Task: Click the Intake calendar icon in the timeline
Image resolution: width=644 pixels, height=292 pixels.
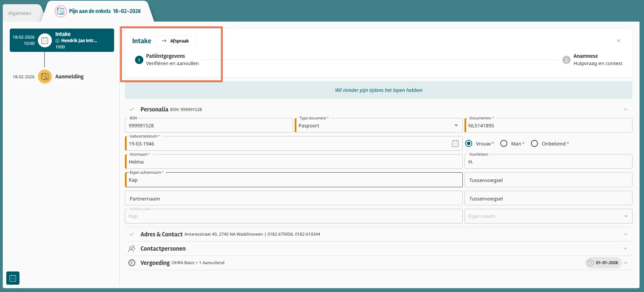Action: pos(45,40)
